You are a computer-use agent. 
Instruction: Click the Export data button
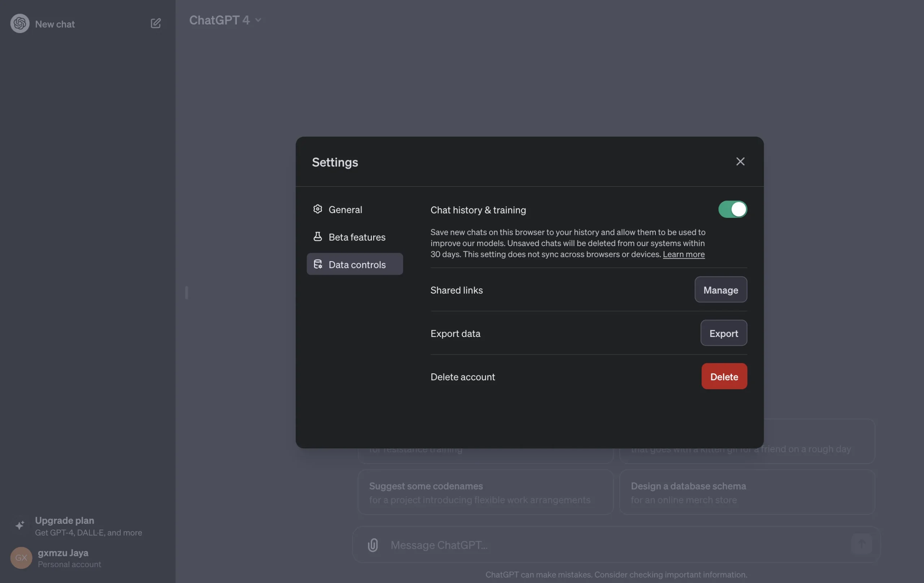723,333
